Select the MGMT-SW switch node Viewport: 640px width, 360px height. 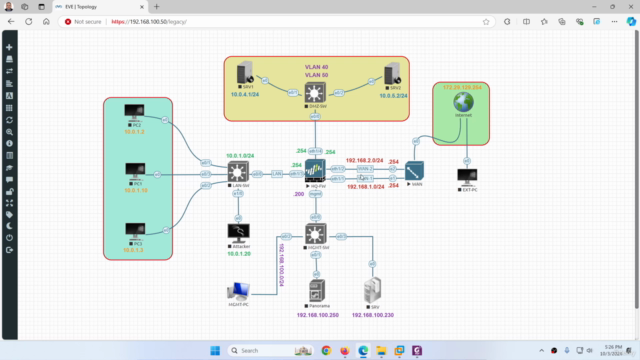[x=315, y=234]
